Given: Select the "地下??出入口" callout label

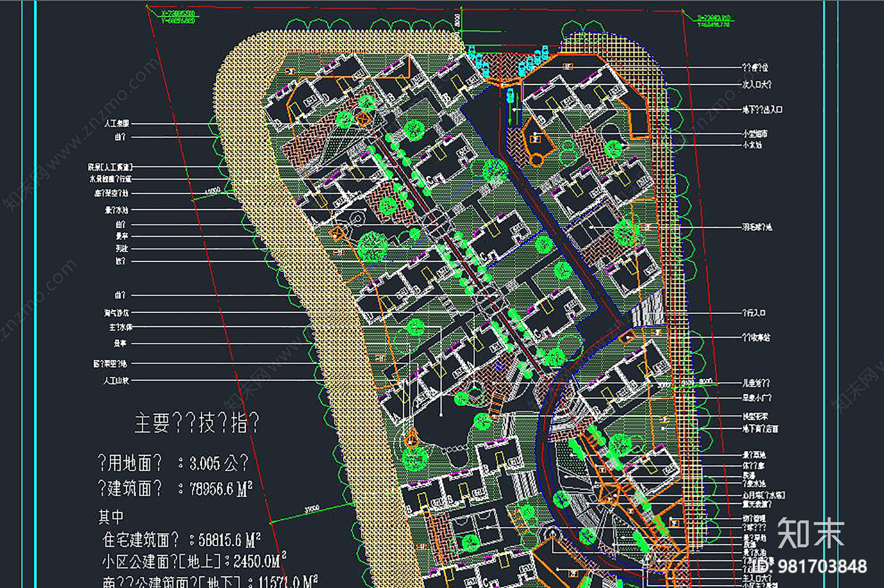Looking at the screenshot, I should [x=762, y=110].
